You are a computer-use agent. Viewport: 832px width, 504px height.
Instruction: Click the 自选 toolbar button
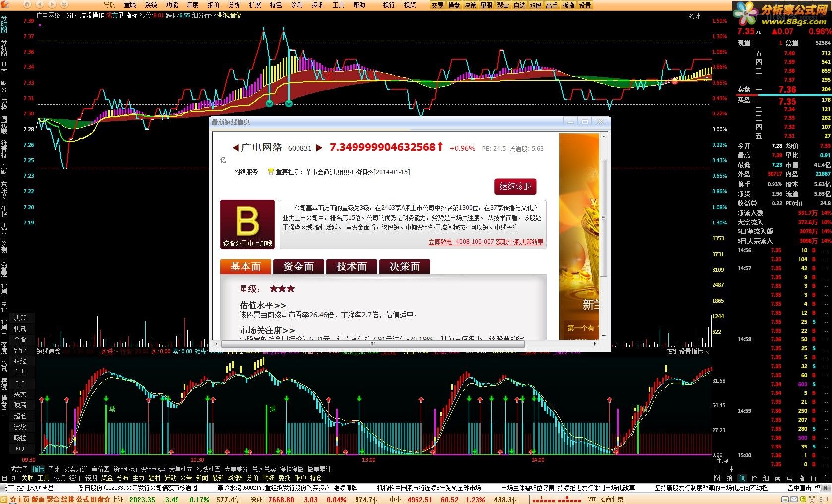(x=519, y=5)
